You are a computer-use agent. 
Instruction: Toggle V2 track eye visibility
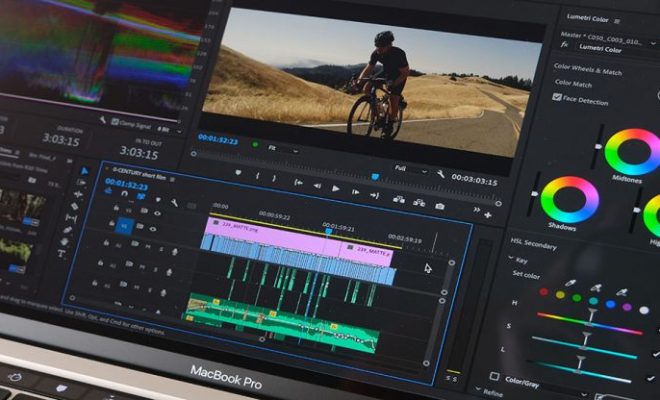tap(157, 213)
